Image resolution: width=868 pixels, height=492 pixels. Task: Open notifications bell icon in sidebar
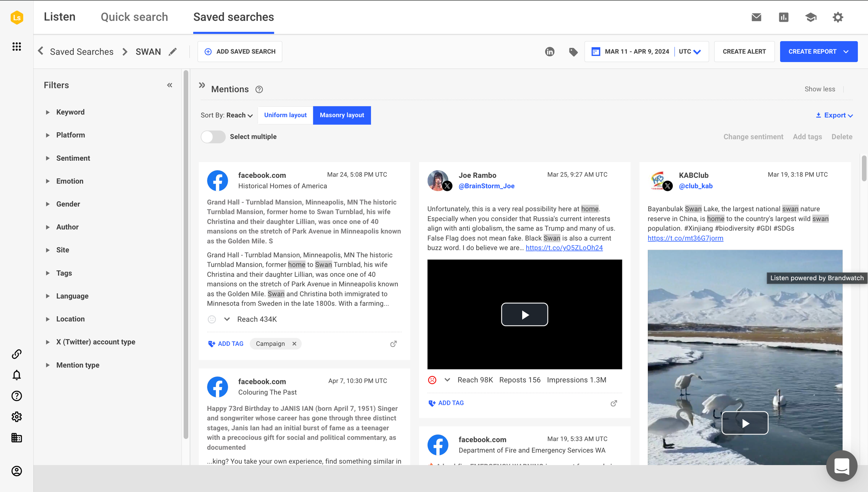coord(16,375)
